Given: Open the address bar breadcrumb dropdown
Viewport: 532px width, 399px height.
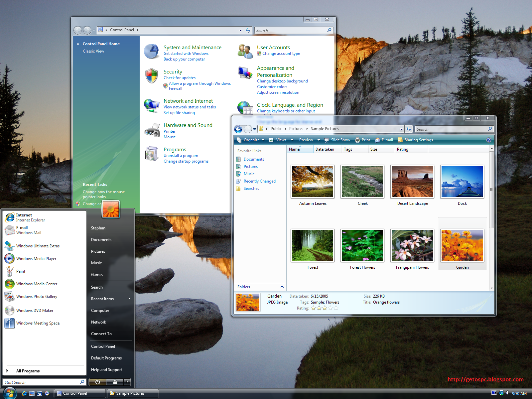Looking at the screenshot, I should tap(401, 129).
